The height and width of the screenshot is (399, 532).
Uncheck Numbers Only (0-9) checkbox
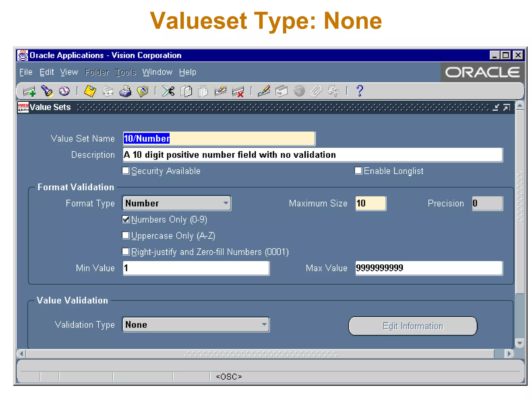tap(126, 219)
